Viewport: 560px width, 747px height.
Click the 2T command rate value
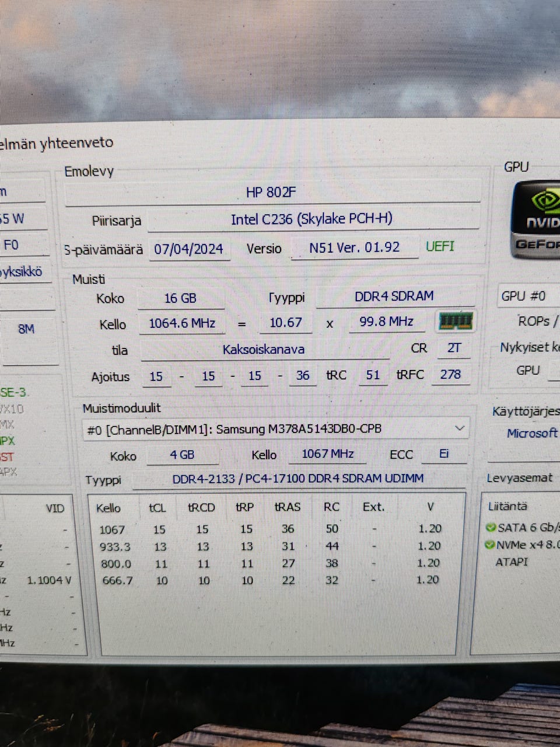454,348
